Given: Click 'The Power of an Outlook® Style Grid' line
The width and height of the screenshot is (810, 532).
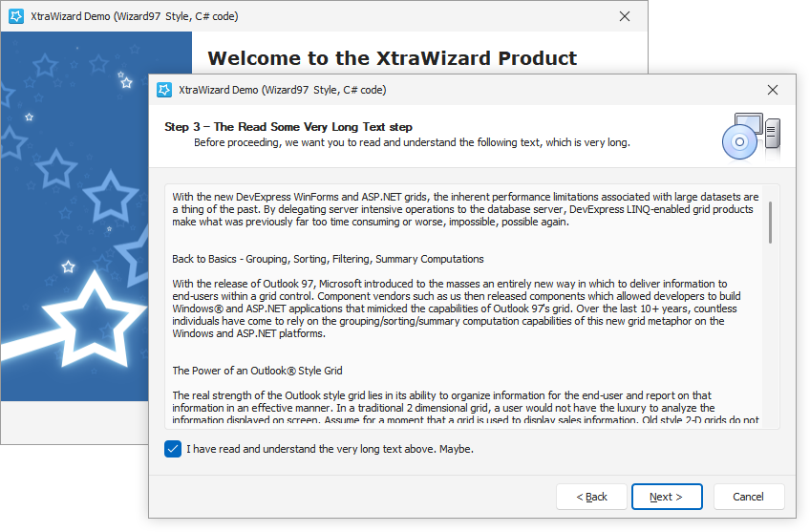Looking at the screenshot, I should (257, 371).
